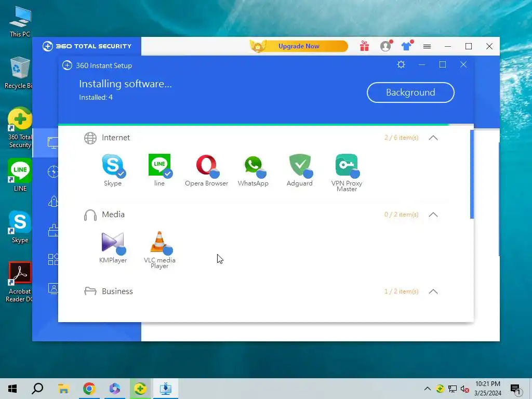Collapse the Business category chevron
Screen dimensions: 532x399
(x=433, y=292)
